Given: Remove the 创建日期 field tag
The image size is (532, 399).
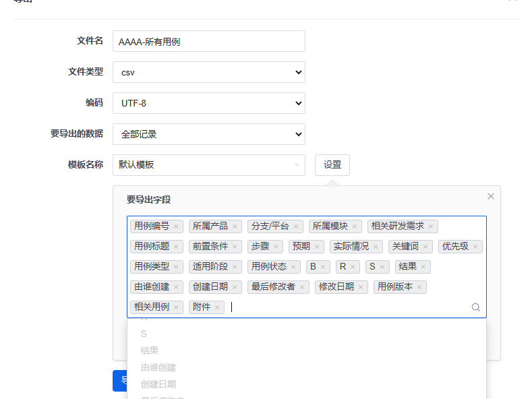Looking at the screenshot, I should pos(235,287).
